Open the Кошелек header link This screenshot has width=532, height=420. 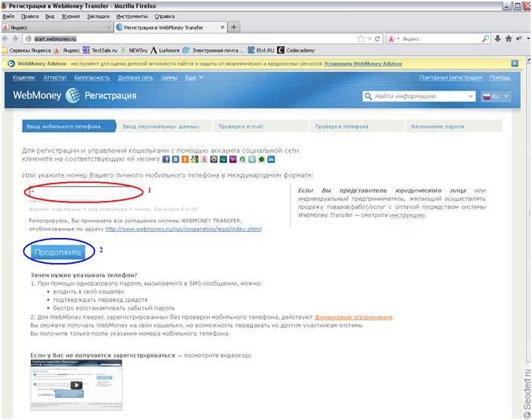[24, 78]
